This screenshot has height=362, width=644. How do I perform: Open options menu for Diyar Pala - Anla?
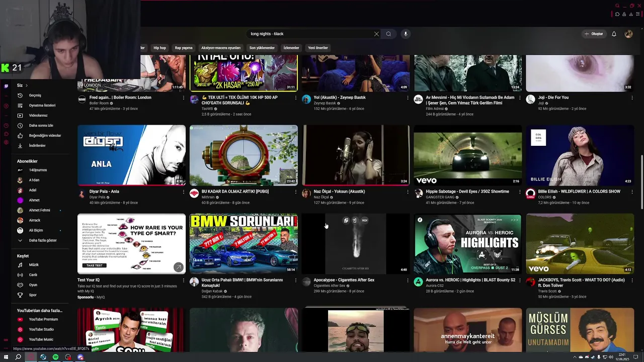[x=184, y=192]
